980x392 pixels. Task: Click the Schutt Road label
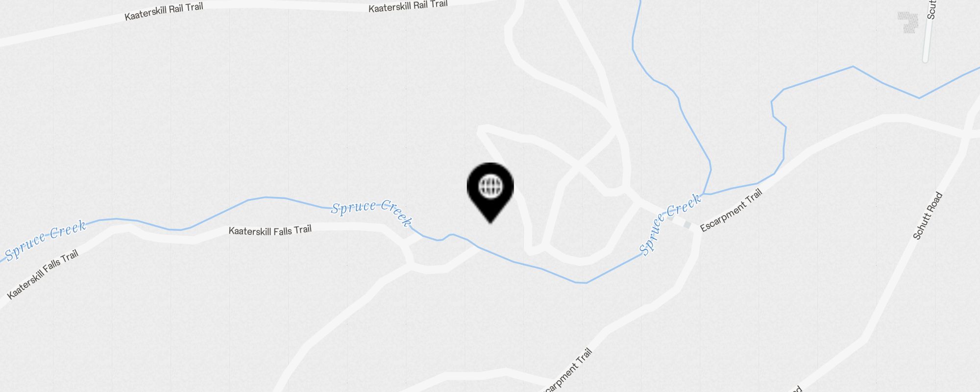point(928,216)
